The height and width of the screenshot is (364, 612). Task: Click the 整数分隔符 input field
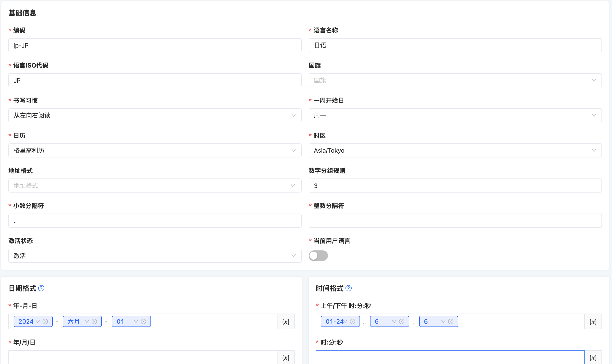click(x=455, y=221)
